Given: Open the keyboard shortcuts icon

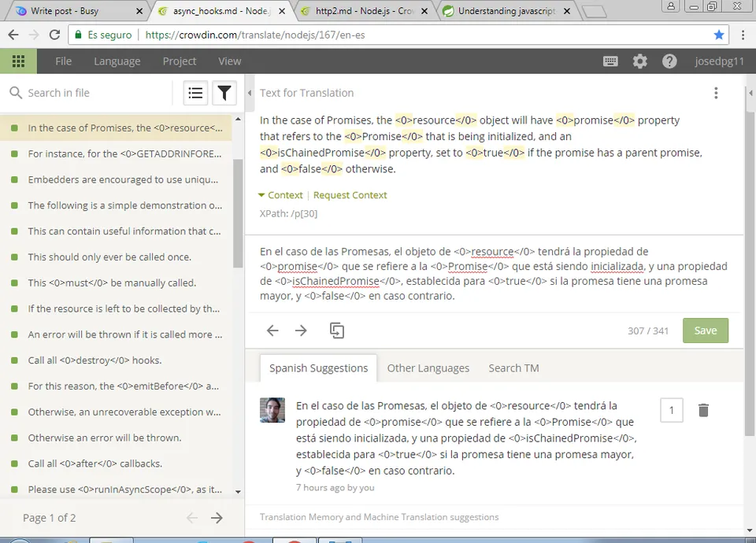Looking at the screenshot, I should [x=610, y=61].
